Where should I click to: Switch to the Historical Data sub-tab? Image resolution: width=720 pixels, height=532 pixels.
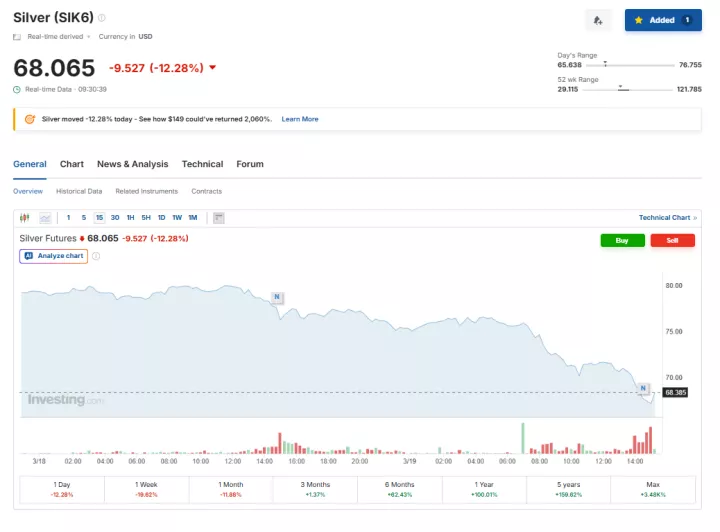click(79, 191)
